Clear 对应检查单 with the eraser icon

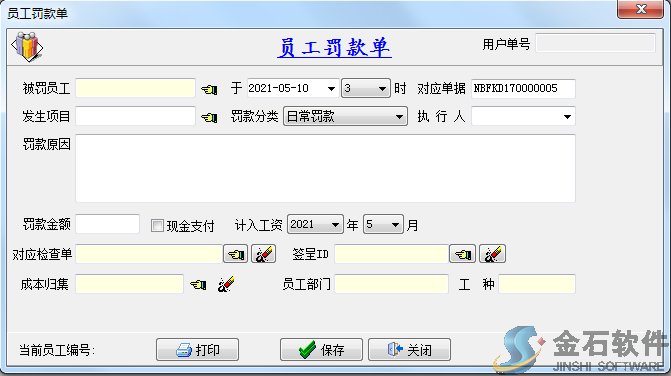[x=264, y=254]
